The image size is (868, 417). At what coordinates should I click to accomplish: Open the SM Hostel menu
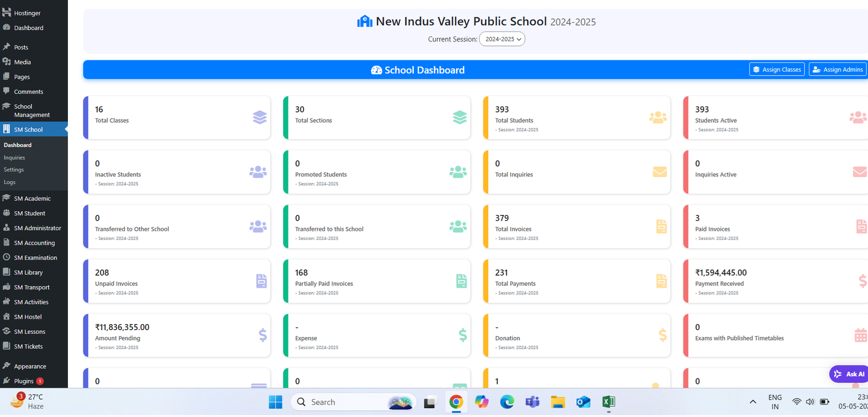click(x=34, y=317)
